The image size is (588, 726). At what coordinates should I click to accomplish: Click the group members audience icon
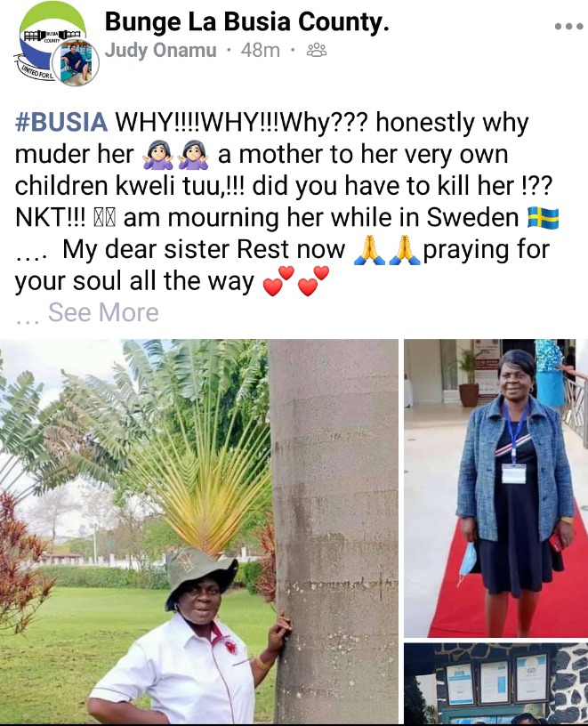point(318,50)
